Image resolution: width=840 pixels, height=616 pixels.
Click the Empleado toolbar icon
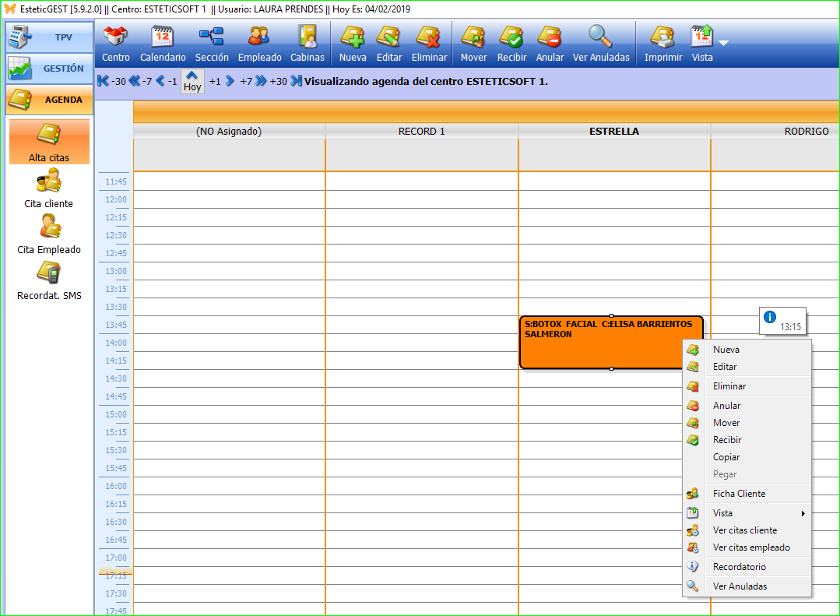(x=259, y=37)
